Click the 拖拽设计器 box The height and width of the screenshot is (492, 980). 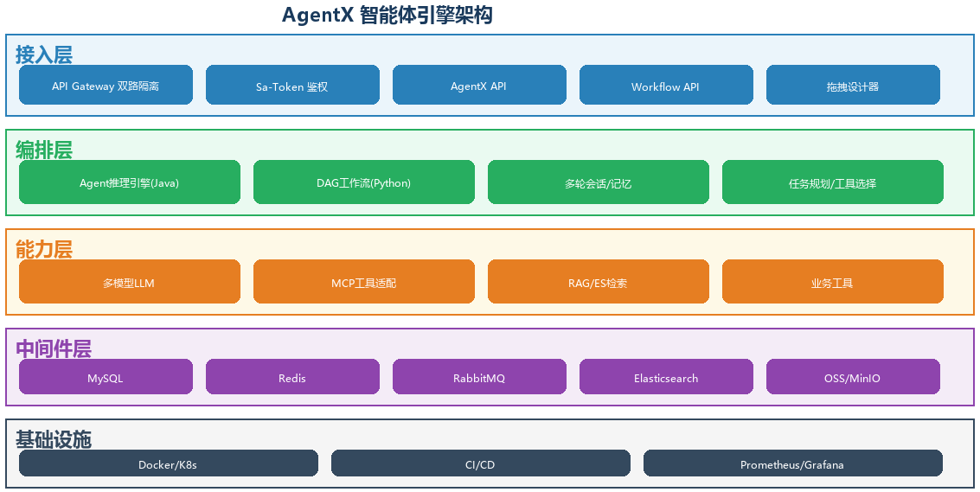(x=853, y=85)
